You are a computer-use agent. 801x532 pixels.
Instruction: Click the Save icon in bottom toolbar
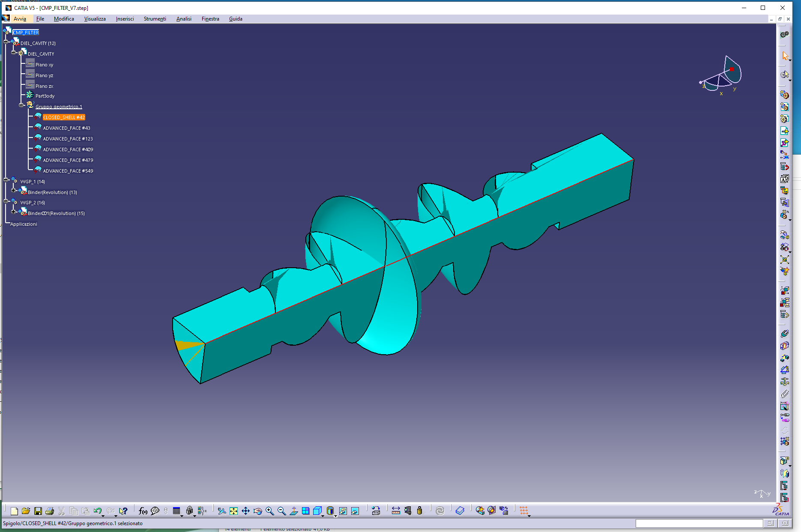(x=38, y=511)
